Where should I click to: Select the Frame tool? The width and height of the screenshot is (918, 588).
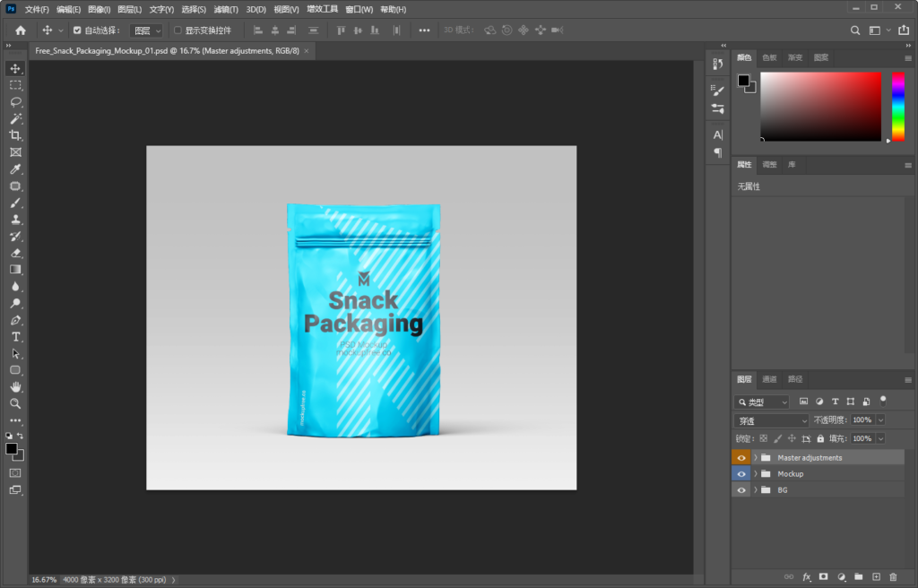coord(15,152)
